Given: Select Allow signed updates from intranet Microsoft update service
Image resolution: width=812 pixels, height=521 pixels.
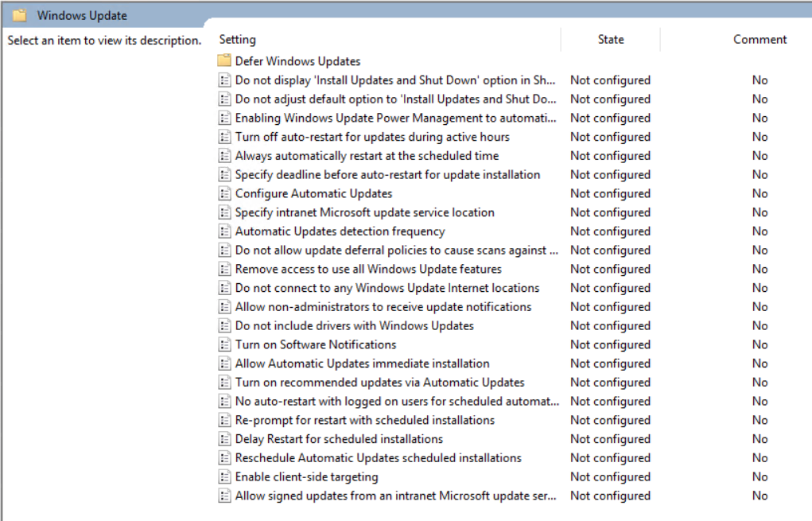Looking at the screenshot, I should 395,496.
